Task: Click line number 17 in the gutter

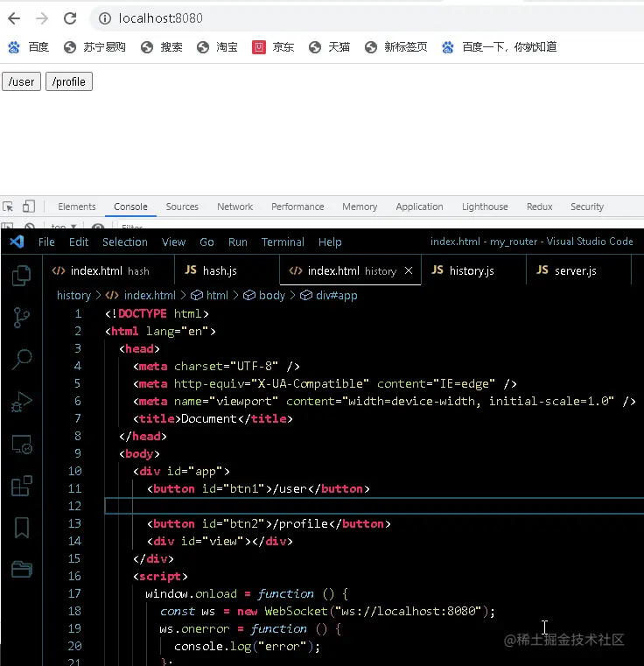Action: [74, 593]
